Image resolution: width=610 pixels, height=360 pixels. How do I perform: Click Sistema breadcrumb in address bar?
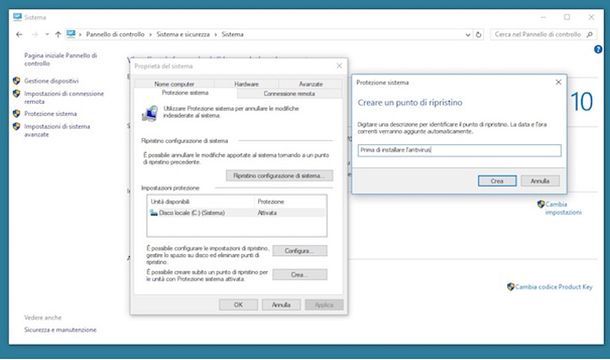(232, 35)
